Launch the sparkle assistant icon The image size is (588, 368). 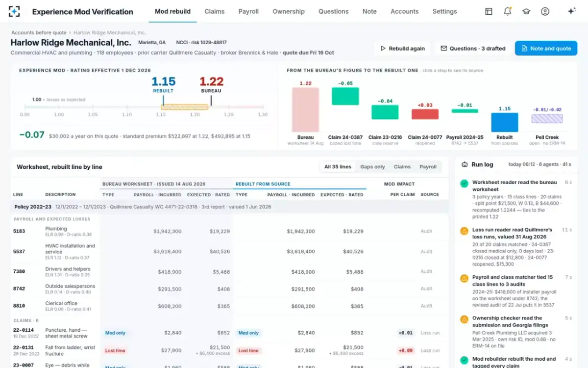tap(571, 11)
